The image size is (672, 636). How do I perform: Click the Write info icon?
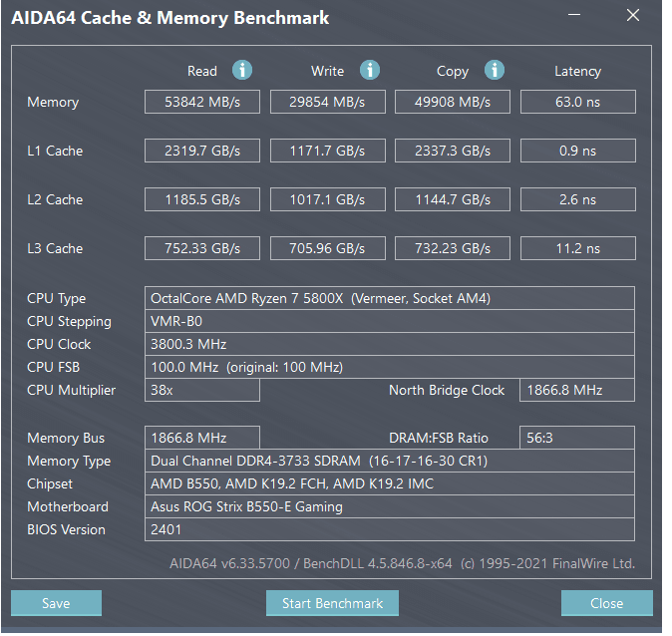pyautogui.click(x=370, y=70)
